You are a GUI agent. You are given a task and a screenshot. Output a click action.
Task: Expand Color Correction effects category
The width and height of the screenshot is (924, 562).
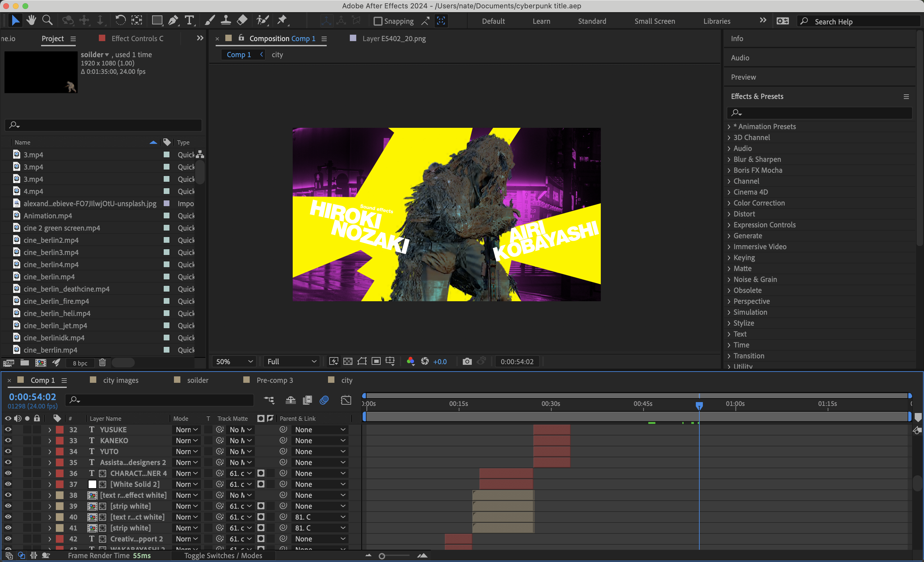[729, 203]
